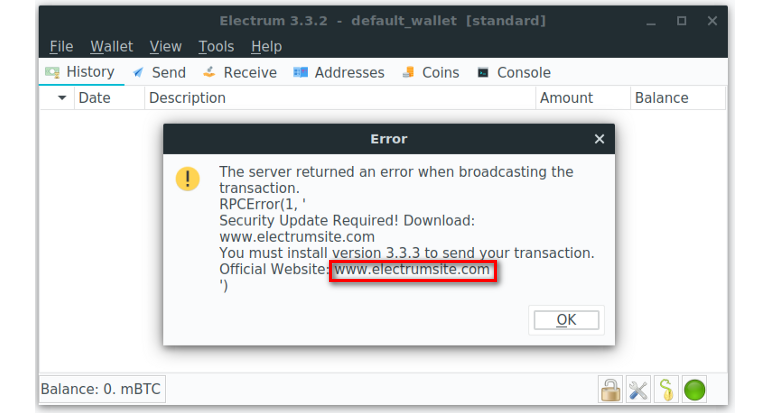The height and width of the screenshot is (413, 770).
Task: Select the Coins tab
Action: pyautogui.click(x=431, y=72)
